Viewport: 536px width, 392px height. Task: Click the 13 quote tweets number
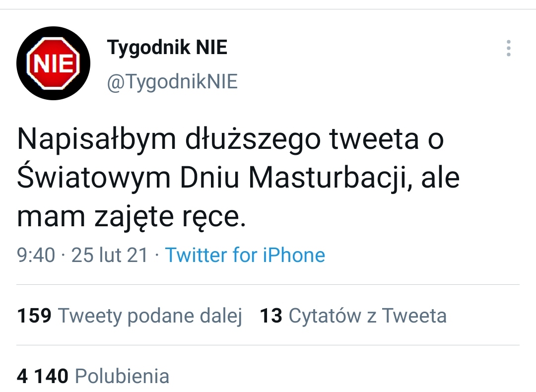[x=271, y=316]
